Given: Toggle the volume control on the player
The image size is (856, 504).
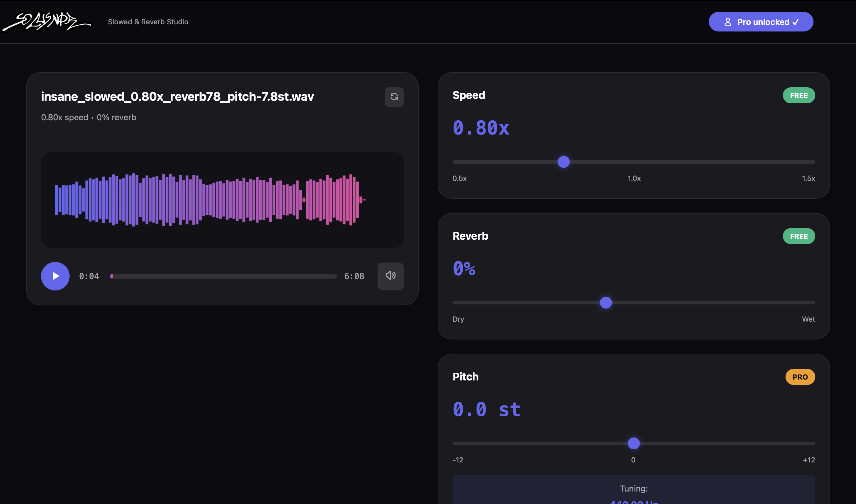Looking at the screenshot, I should point(390,276).
